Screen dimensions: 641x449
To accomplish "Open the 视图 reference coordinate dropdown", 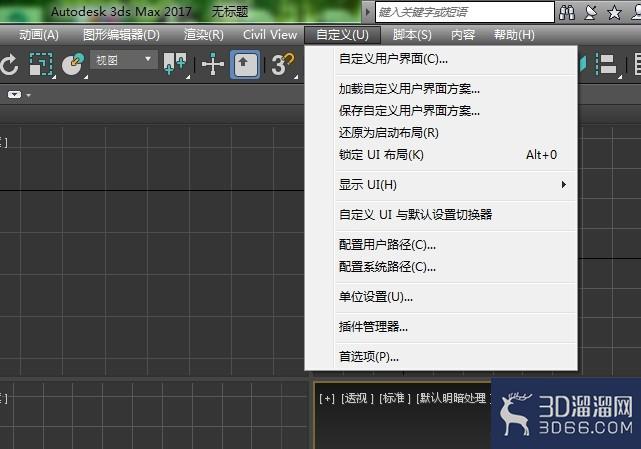I will coord(123,60).
